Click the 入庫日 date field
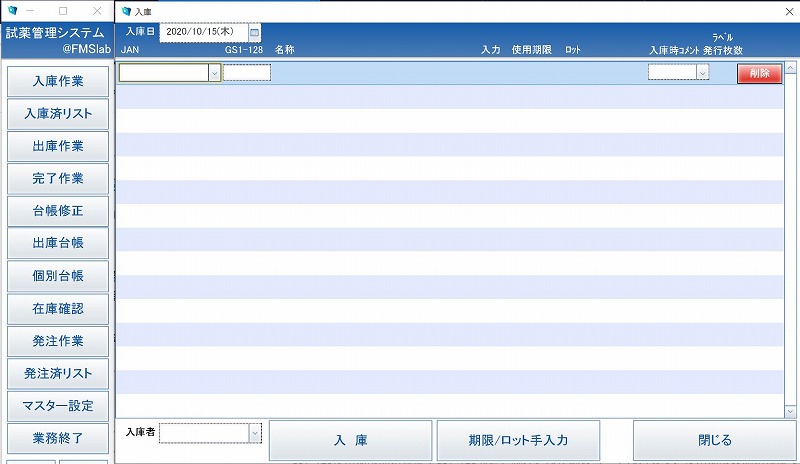Image resolution: width=800 pixels, height=464 pixels. (204, 32)
